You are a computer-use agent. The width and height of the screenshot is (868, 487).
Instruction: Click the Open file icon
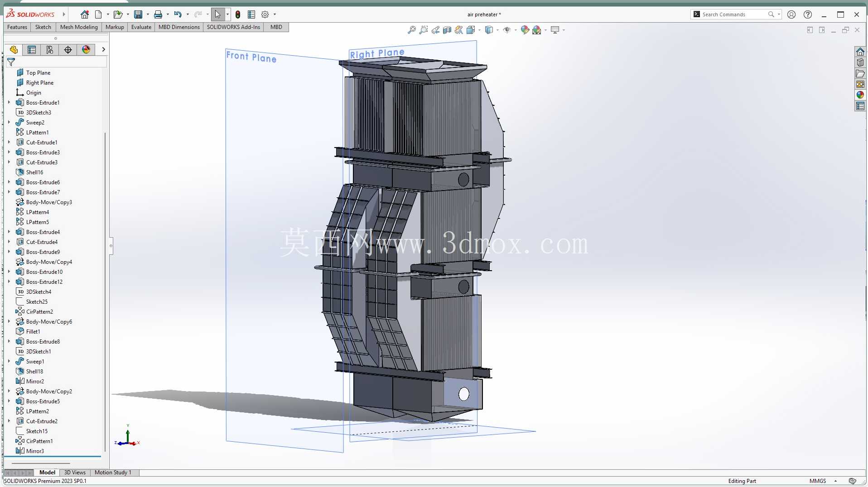[x=118, y=14]
